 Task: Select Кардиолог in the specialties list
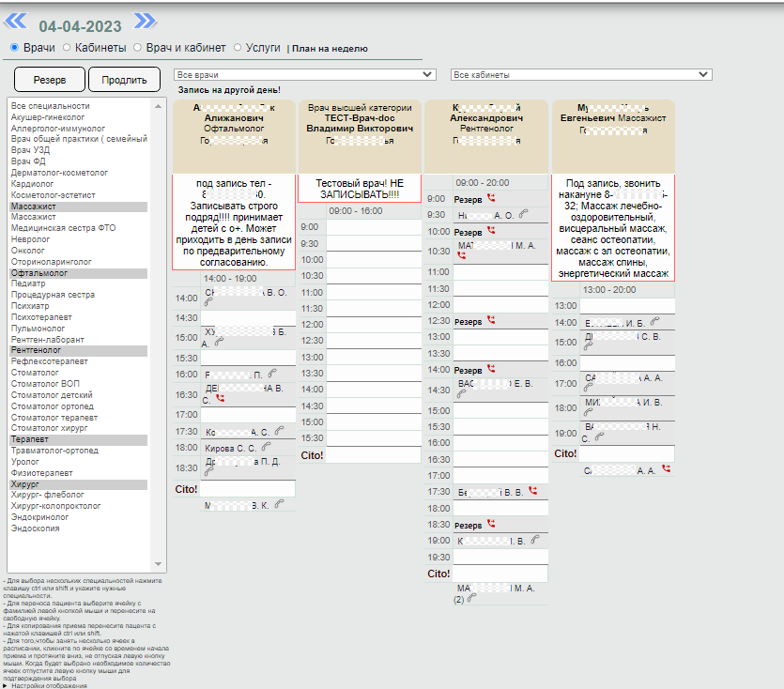pos(34,183)
